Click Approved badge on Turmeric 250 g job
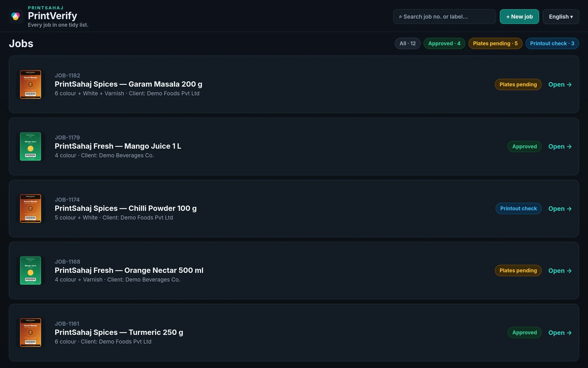The height and width of the screenshot is (368, 588). (524, 333)
